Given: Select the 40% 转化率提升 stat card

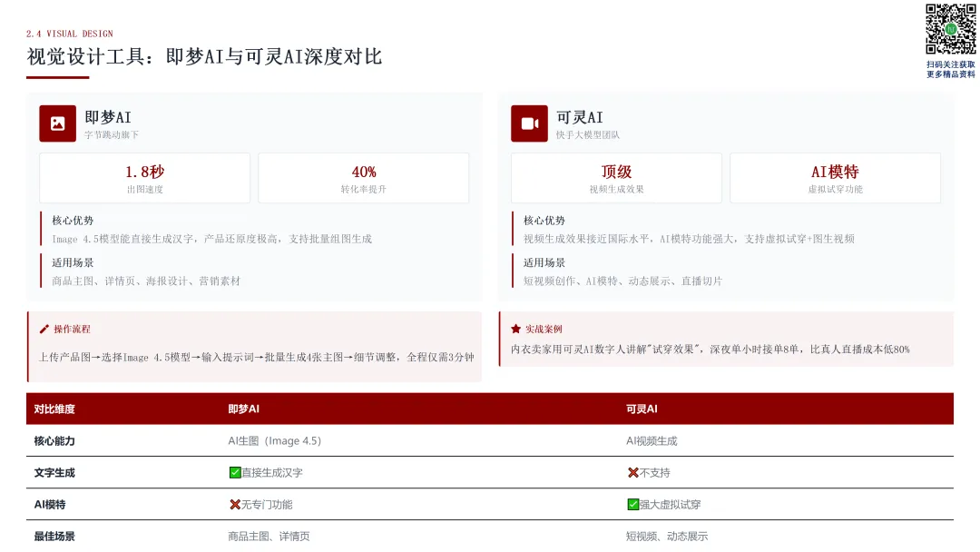Looking at the screenshot, I should click(x=364, y=178).
